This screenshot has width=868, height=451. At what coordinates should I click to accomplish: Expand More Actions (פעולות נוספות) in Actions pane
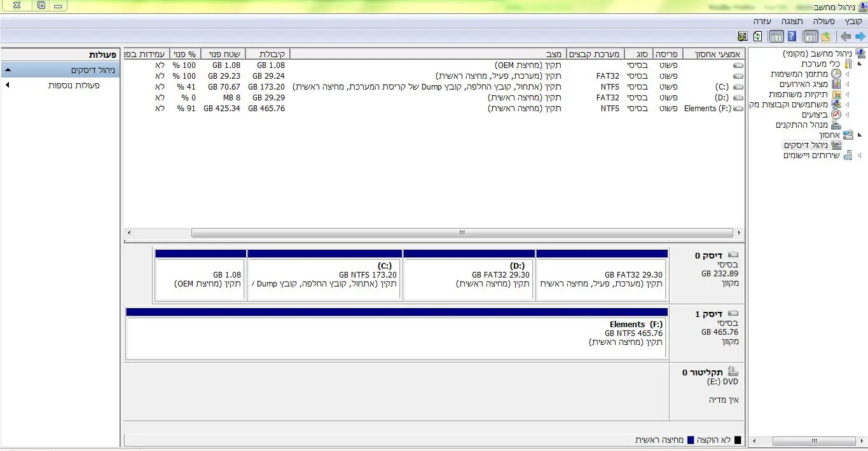click(x=8, y=85)
